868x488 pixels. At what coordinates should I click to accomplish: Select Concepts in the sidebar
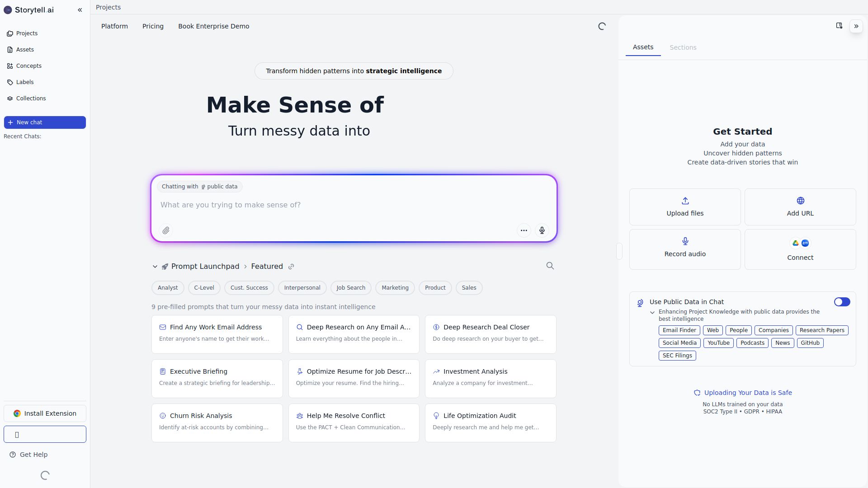click(29, 66)
